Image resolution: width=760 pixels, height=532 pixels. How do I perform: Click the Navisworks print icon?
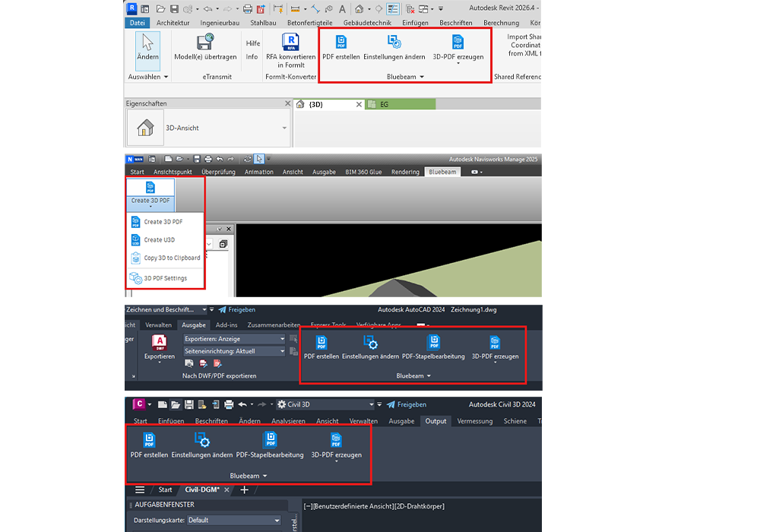(x=208, y=159)
